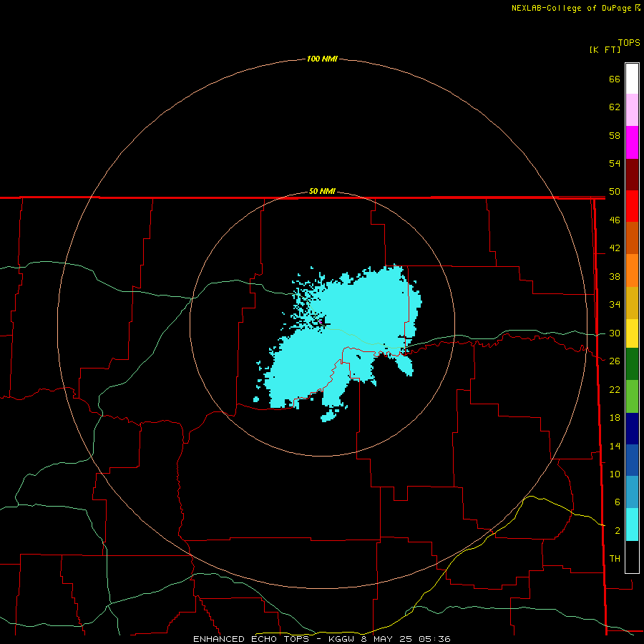Click legend value 30
Screen dimensions: 644x644
(x=615, y=333)
